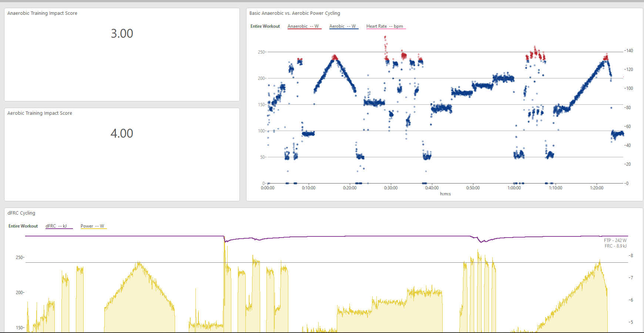This screenshot has height=333, width=644.
Task: Click the 140 heart rate axis label
Action: point(630,51)
